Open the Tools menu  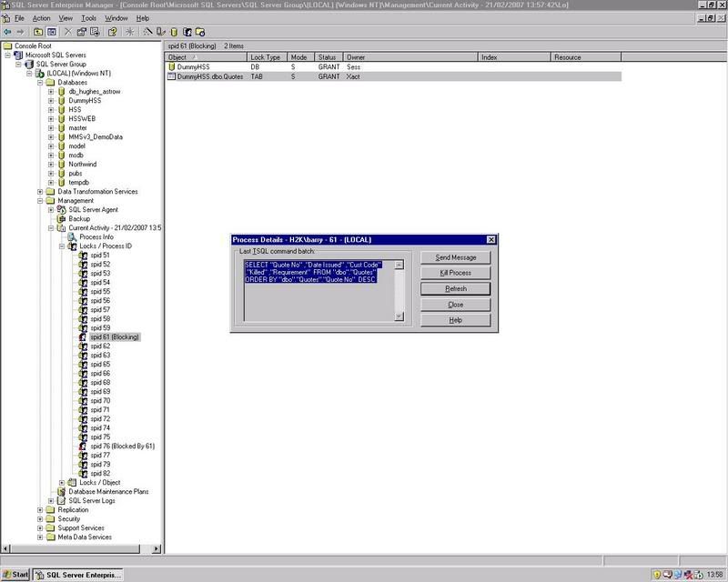(x=88, y=18)
